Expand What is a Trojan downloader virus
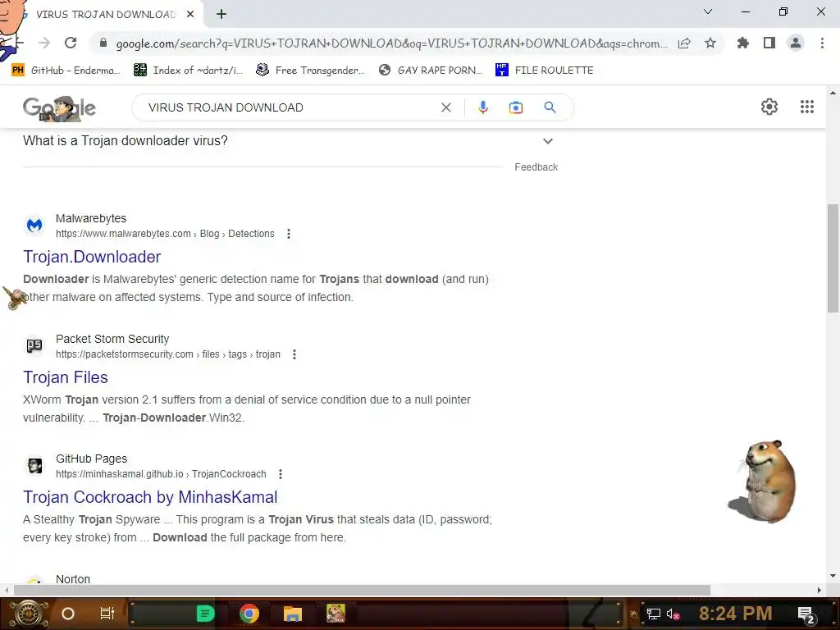The width and height of the screenshot is (840, 630). pyautogui.click(x=290, y=141)
